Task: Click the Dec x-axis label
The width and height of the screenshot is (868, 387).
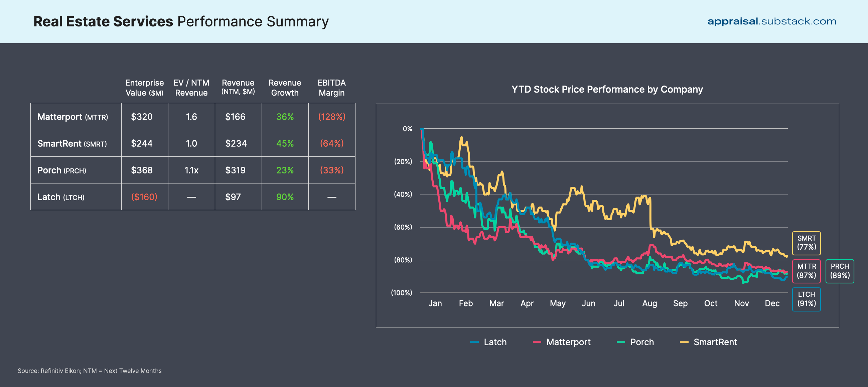Action: tap(772, 303)
